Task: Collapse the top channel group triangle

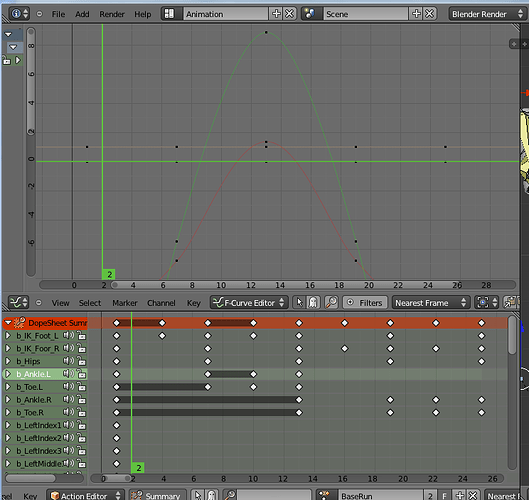Action: (8, 34)
